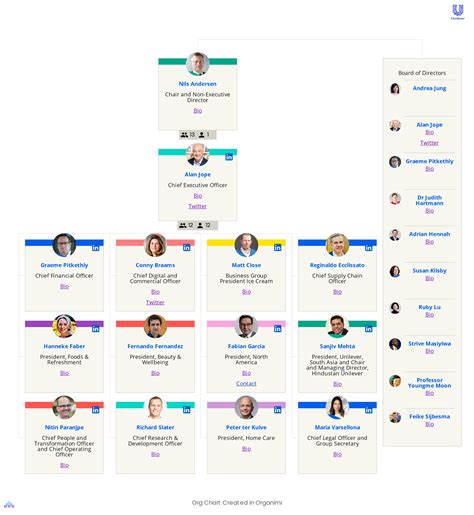
Task: Click Matt Close's LinkedIn icon
Action: pos(278,248)
